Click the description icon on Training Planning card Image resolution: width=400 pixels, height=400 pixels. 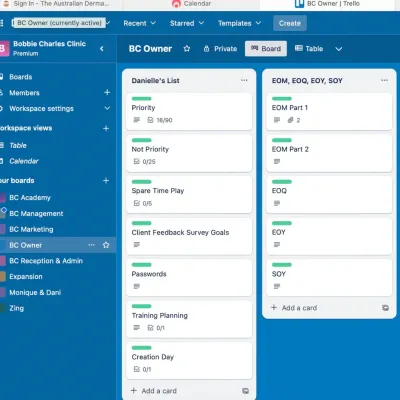click(x=137, y=328)
